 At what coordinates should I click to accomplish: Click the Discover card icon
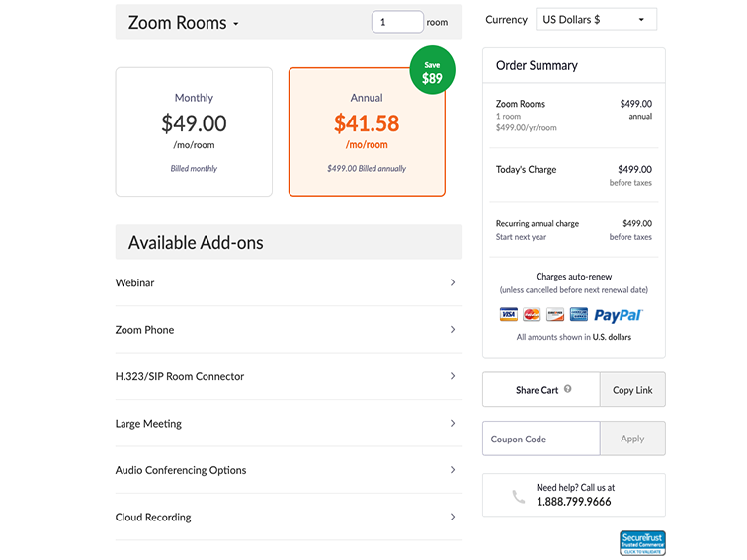pyautogui.click(x=555, y=315)
